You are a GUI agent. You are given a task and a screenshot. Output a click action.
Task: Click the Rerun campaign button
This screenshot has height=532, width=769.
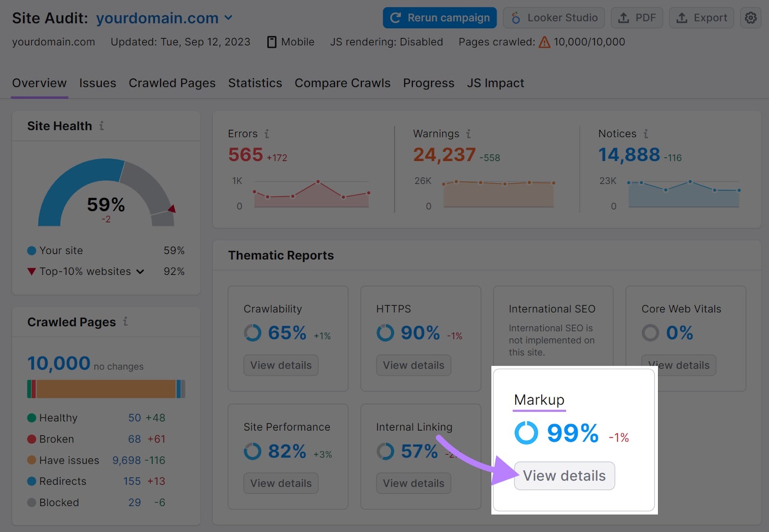point(440,18)
